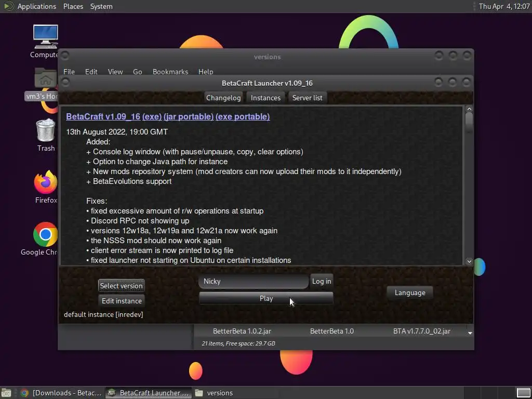This screenshot has height=399, width=532.
Task: Click the default instance [inredev] label
Action: click(103, 314)
